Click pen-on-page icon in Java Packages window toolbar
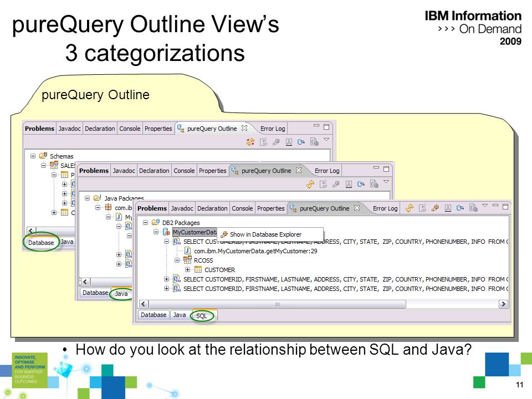Viewport: 532px width, 399px height. pos(323,184)
